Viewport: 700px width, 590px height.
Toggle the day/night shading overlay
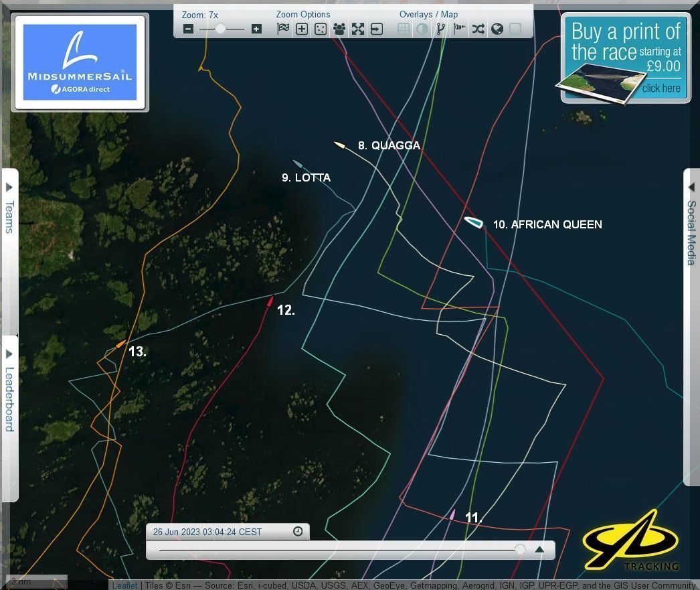[422, 29]
